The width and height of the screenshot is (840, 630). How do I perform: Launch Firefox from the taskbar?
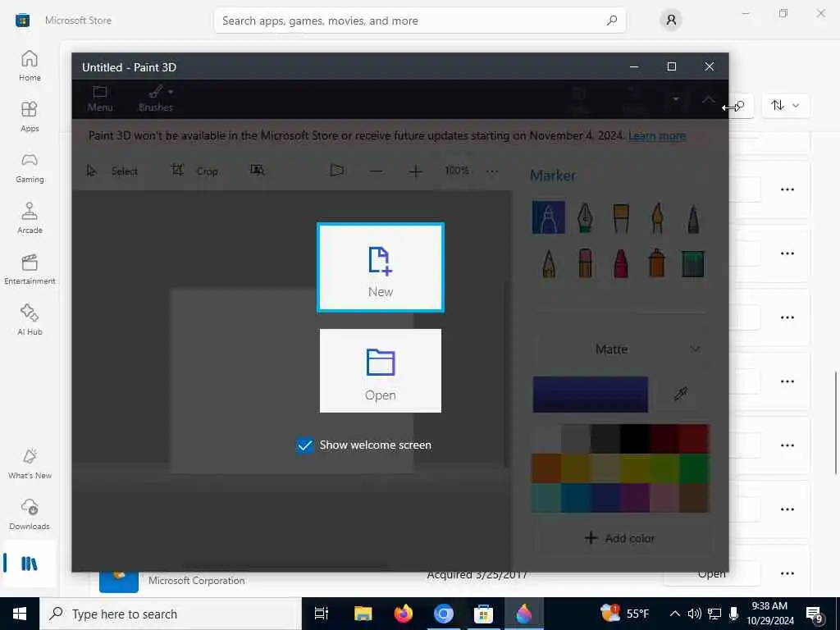[x=404, y=614]
